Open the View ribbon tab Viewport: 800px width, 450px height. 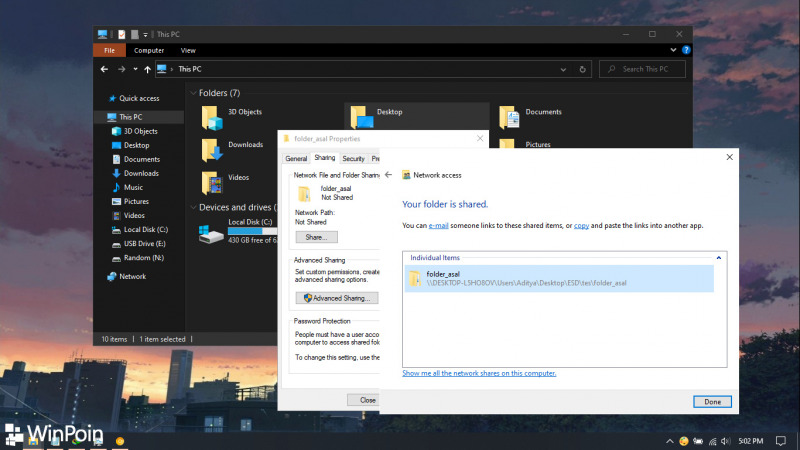click(188, 50)
